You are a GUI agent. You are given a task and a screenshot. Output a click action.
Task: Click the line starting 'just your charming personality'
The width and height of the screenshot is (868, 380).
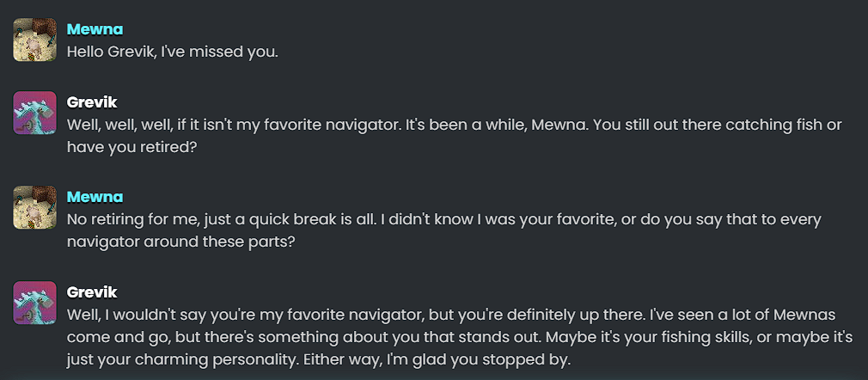tap(318, 360)
